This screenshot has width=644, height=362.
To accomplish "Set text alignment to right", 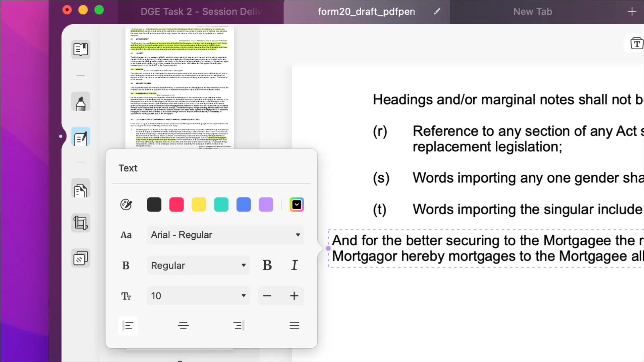I will coord(239,326).
